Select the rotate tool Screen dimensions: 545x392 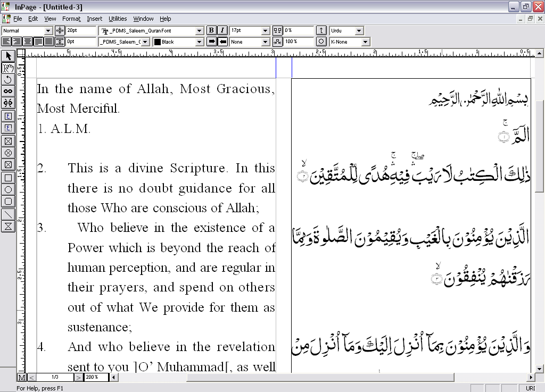pos(9,79)
